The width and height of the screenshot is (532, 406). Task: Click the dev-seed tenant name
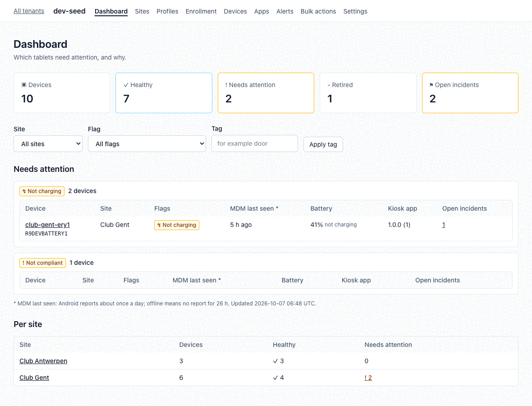[x=69, y=11]
